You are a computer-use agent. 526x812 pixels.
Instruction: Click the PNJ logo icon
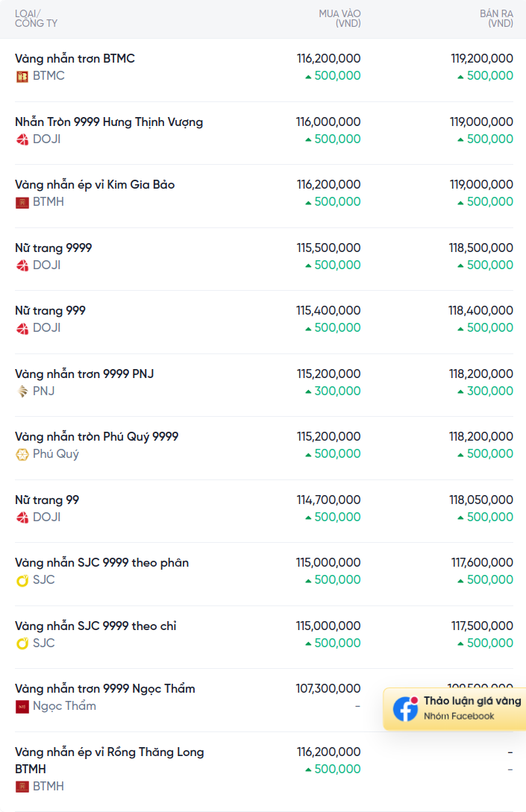(x=22, y=391)
